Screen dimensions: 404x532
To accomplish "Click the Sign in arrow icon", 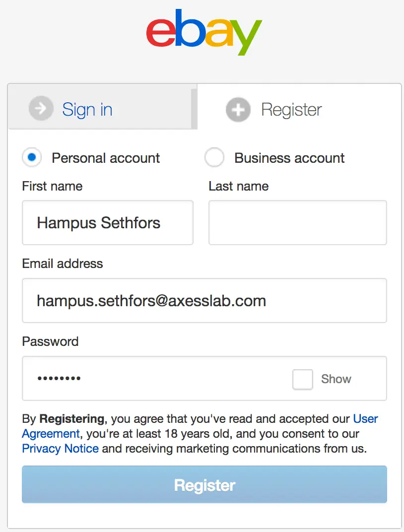I will point(41,109).
